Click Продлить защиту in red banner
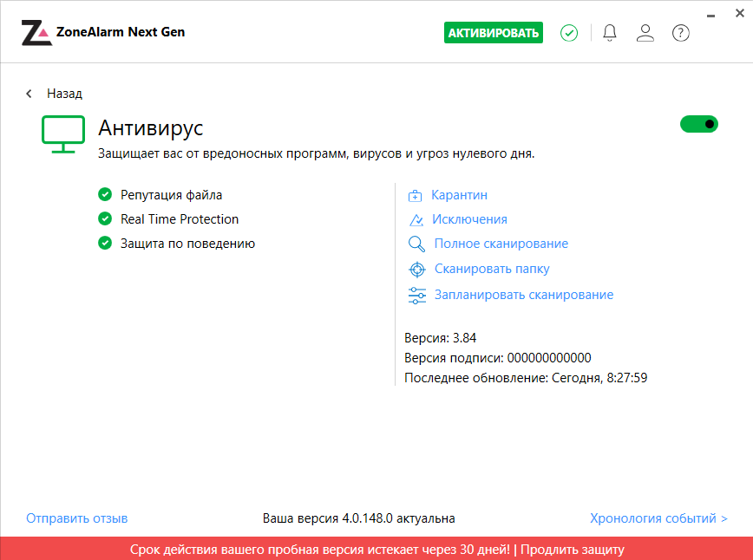Viewport: 753px width, 560px height. point(572,549)
